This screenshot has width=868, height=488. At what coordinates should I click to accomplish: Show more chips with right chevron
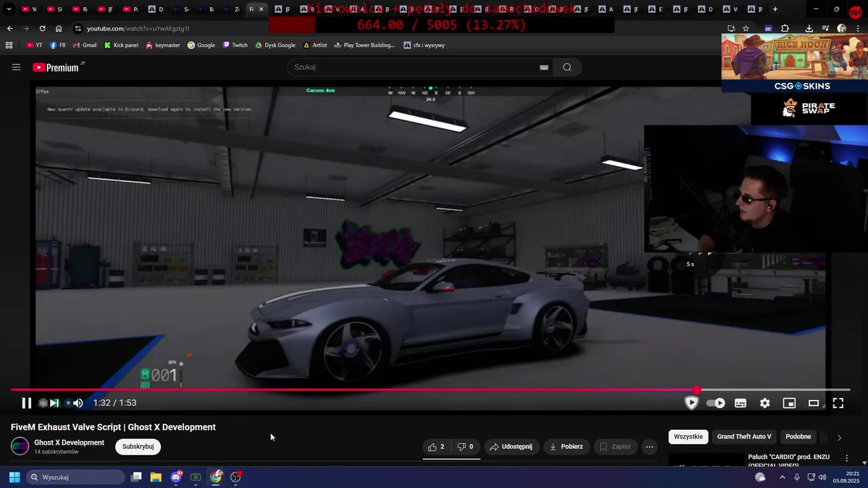click(x=839, y=437)
